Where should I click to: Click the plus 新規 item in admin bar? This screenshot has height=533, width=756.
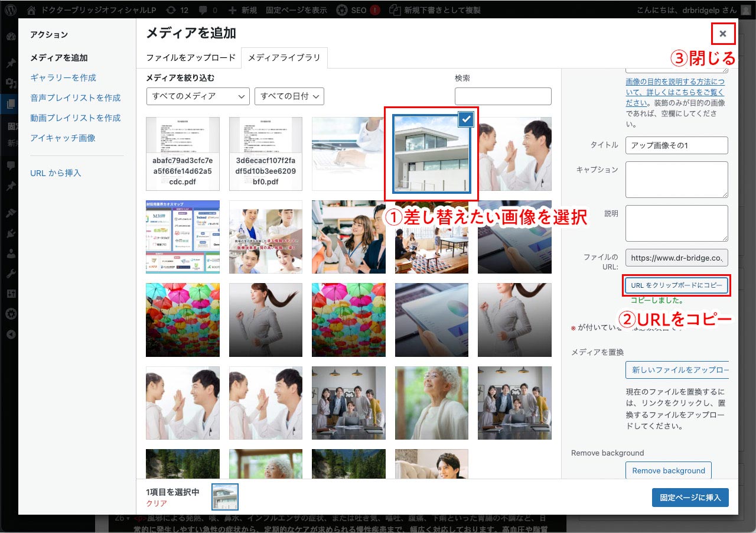[x=242, y=10]
